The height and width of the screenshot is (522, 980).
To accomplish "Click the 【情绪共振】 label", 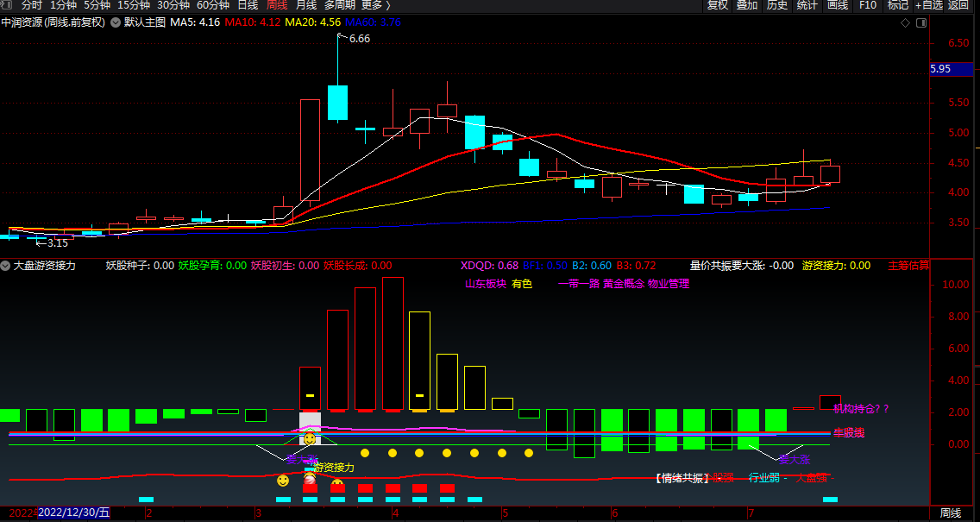I will point(682,478).
